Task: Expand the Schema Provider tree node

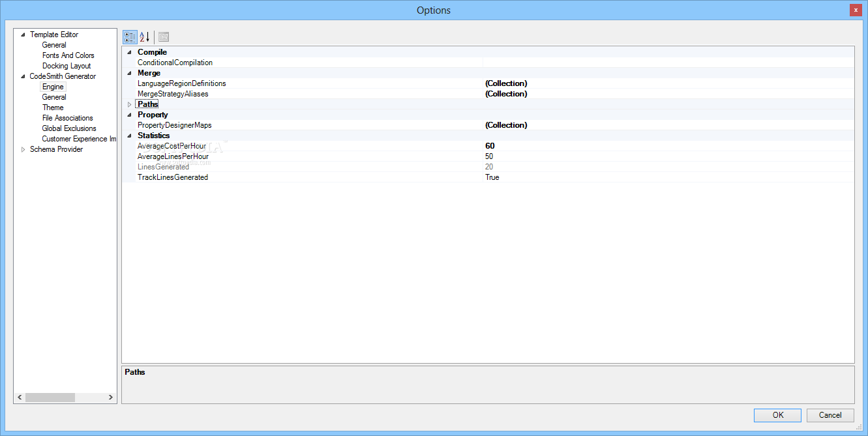Action: 23,149
